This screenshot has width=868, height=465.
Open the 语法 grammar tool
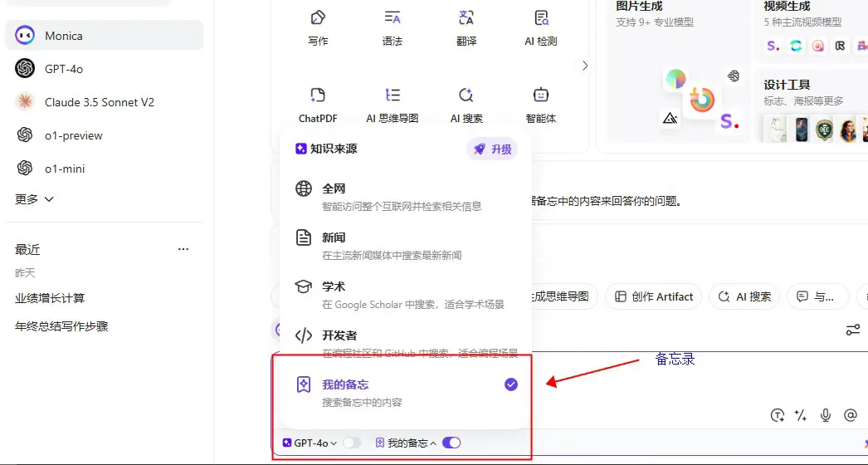[392, 27]
